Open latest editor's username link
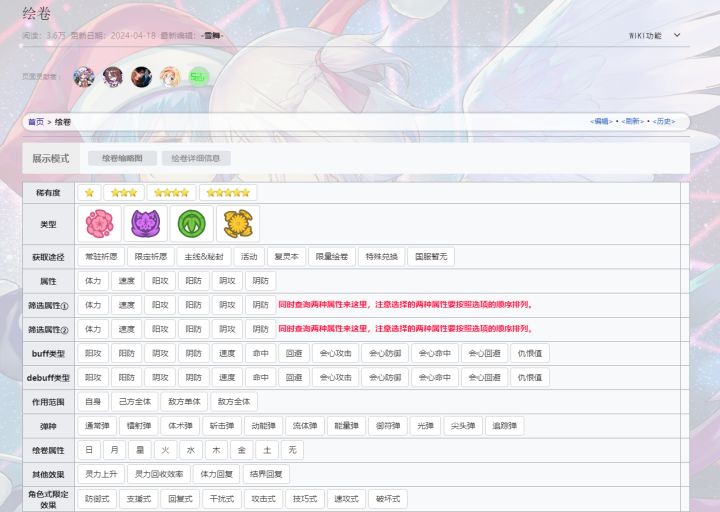The image size is (720, 512). click(x=212, y=35)
